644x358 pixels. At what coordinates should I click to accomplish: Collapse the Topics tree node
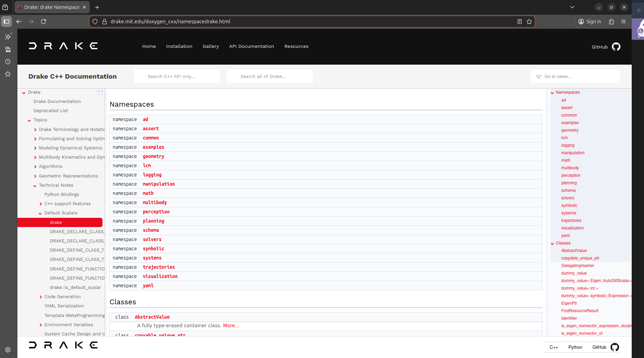(29, 120)
